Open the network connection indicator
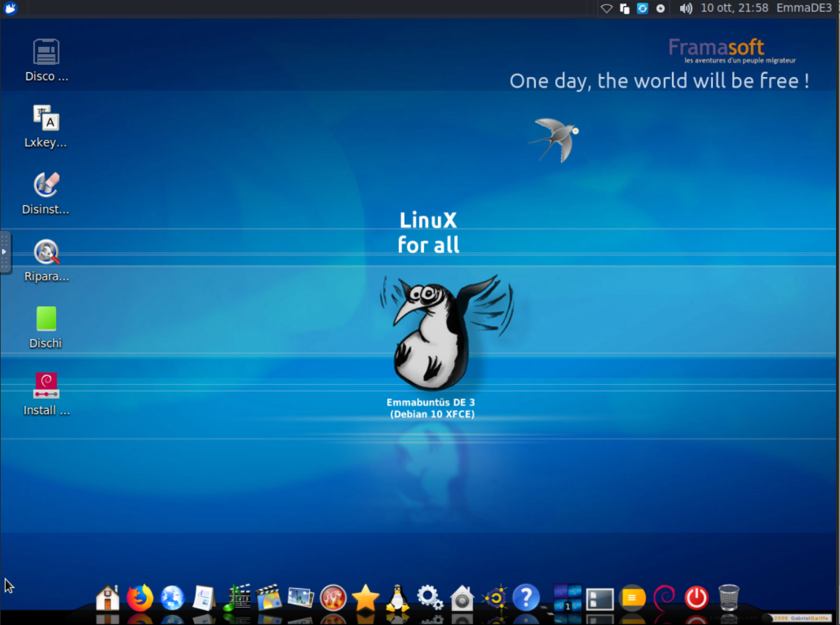The height and width of the screenshot is (625, 840). [607, 8]
